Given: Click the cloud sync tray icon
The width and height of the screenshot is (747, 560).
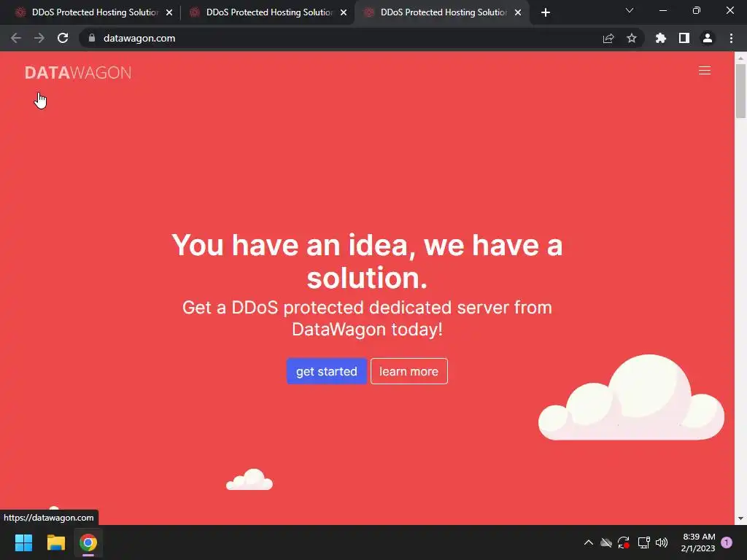Looking at the screenshot, I should coord(606,542).
